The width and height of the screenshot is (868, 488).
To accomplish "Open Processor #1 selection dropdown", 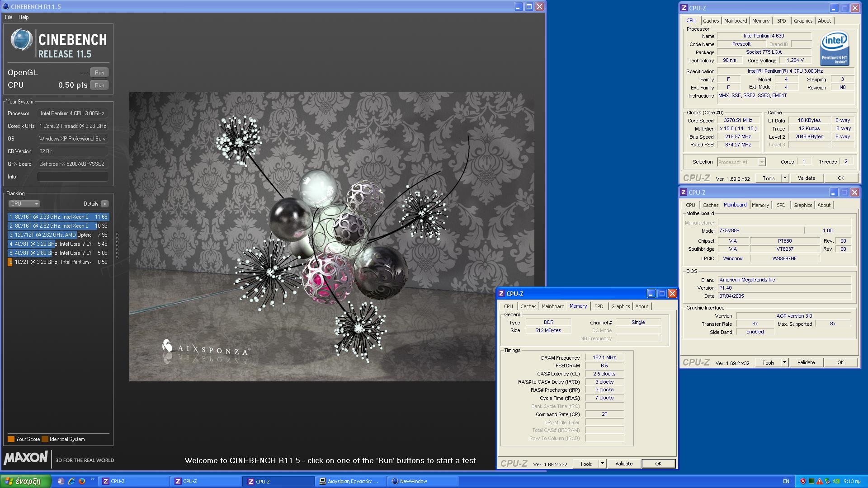I will (741, 162).
